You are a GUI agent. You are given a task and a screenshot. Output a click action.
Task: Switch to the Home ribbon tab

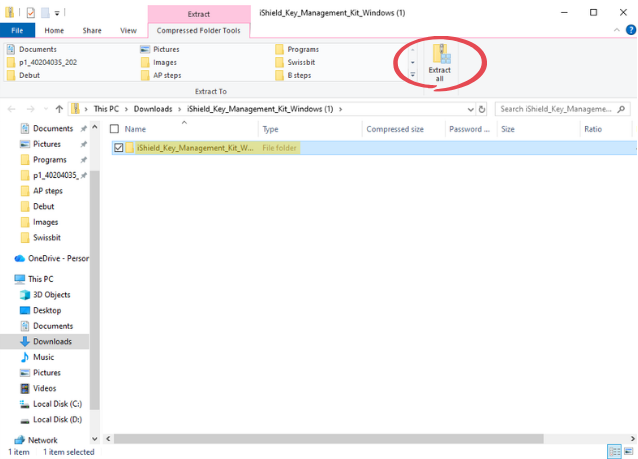(54, 31)
